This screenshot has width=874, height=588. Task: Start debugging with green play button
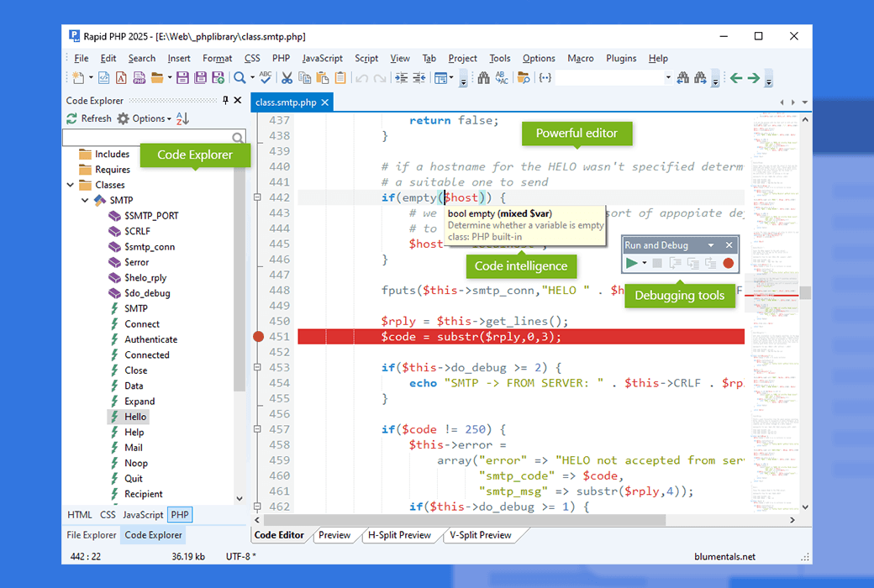[631, 263]
